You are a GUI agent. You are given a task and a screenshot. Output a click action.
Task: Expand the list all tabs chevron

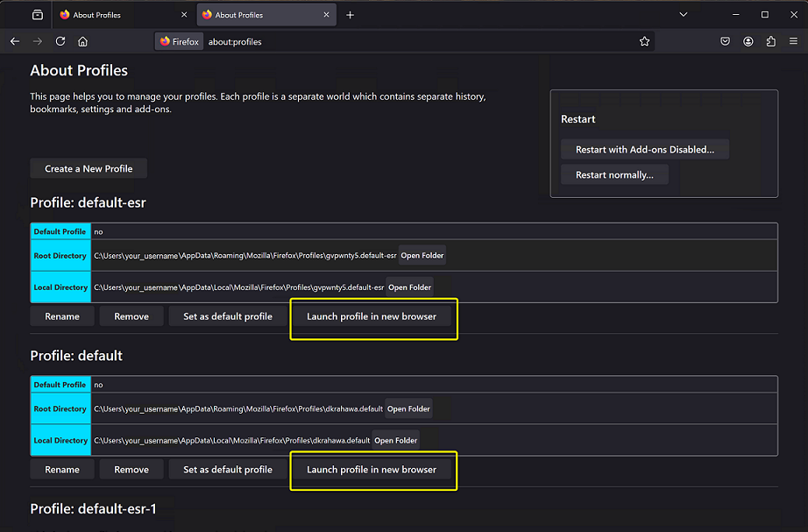click(684, 15)
